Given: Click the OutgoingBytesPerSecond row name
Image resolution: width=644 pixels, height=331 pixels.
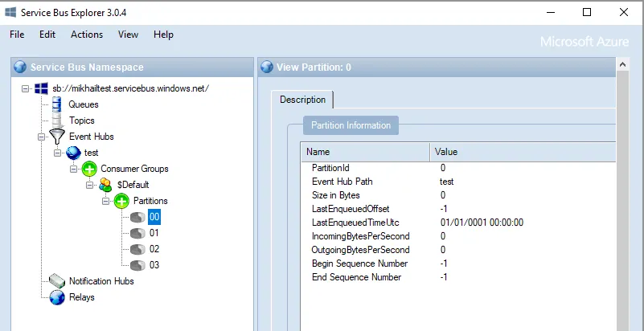Looking at the screenshot, I should tap(360, 250).
